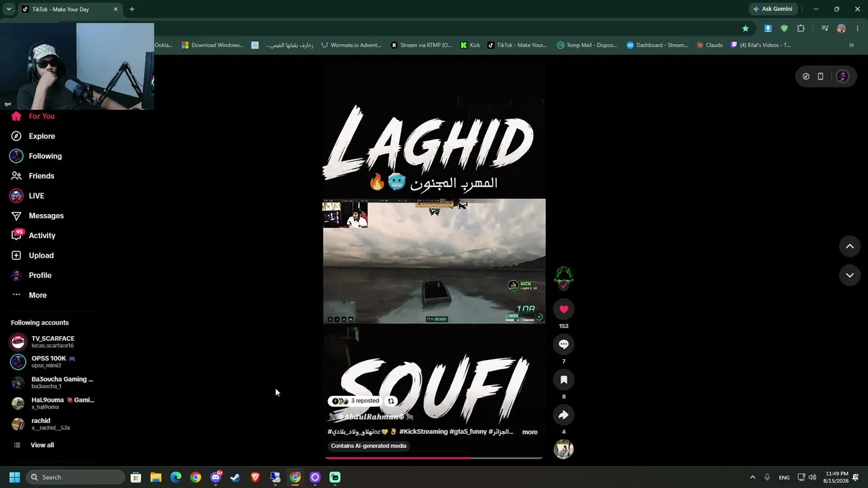Like the video with the heart icon
The height and width of the screenshot is (488, 868).
click(x=564, y=309)
